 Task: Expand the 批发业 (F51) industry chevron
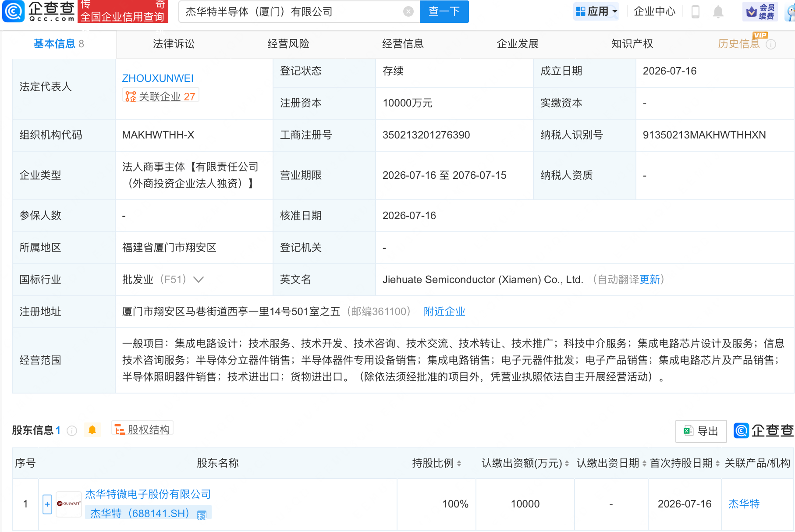(x=199, y=280)
